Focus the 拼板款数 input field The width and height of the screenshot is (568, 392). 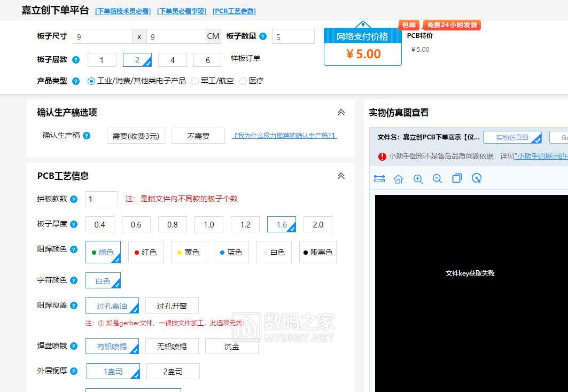[x=102, y=199]
